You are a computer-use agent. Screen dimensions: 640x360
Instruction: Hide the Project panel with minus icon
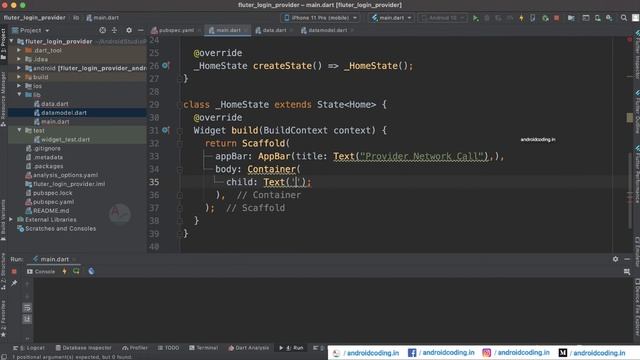(x=141, y=30)
